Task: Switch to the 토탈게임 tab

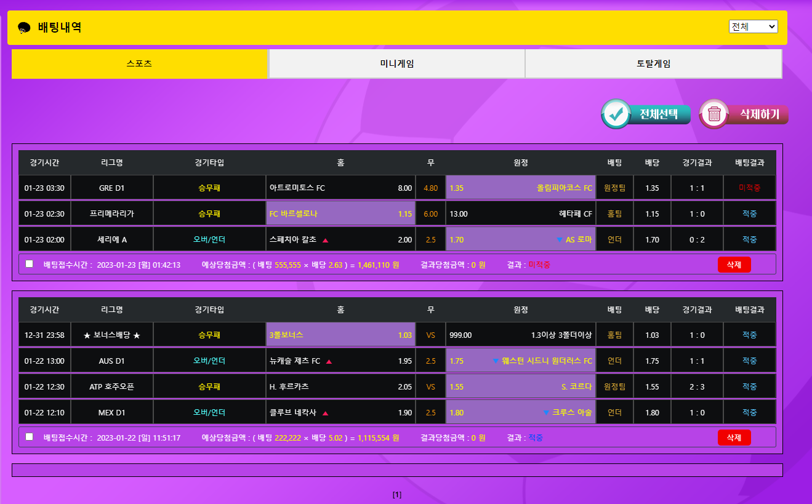Action: click(x=653, y=64)
